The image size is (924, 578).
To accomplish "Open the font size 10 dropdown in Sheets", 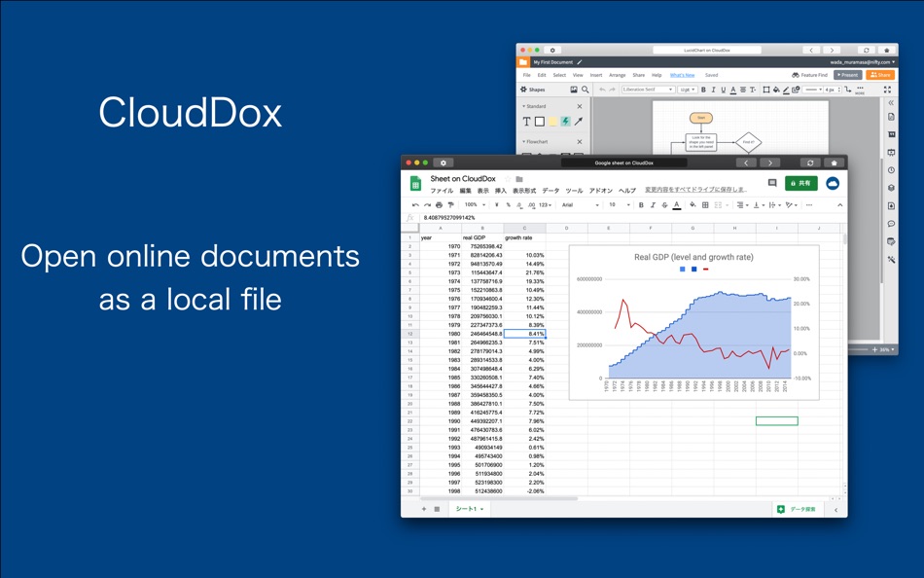I will 620,205.
